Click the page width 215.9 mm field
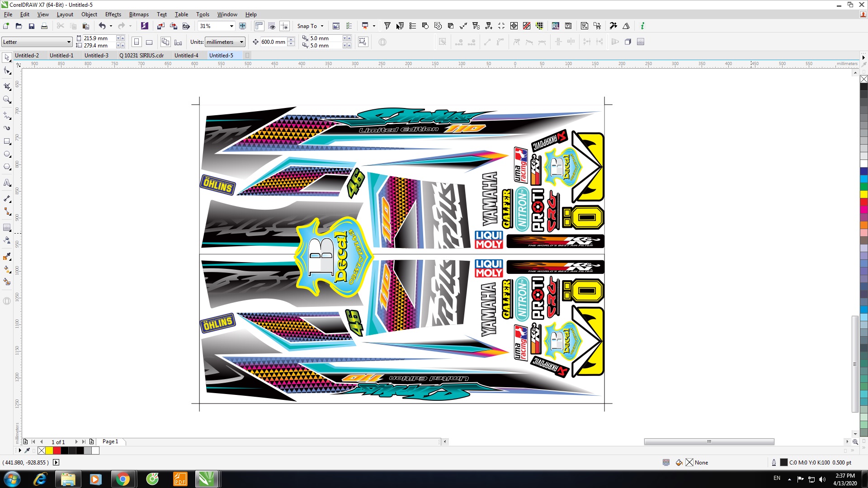The width and height of the screenshot is (868, 488). [x=99, y=38]
